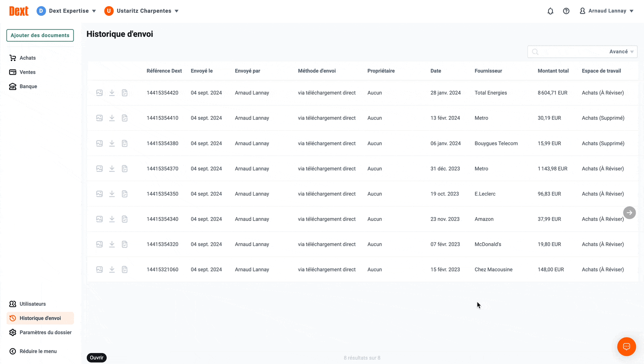Expand the Dext Expertise account dropdown
Viewport: 644px width, 364px height.
coord(67,11)
